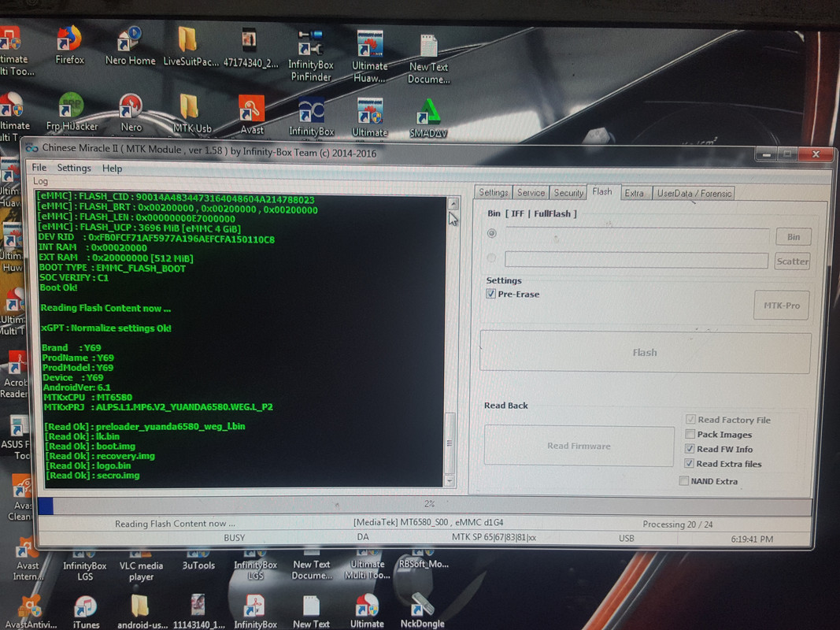Open Frp HiJacker shortcut
The image size is (840, 630).
[x=72, y=112]
